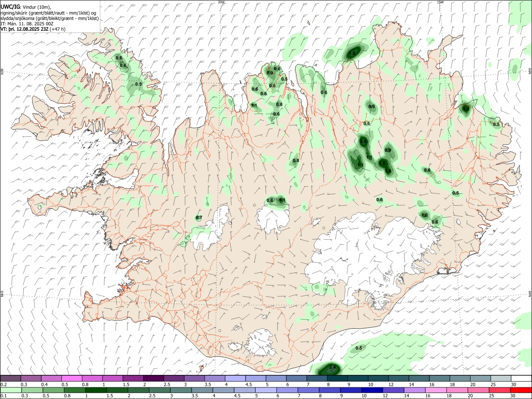
Task: Click the 2.0 precipitation value in the northeast highlands
Action: pos(363,142)
